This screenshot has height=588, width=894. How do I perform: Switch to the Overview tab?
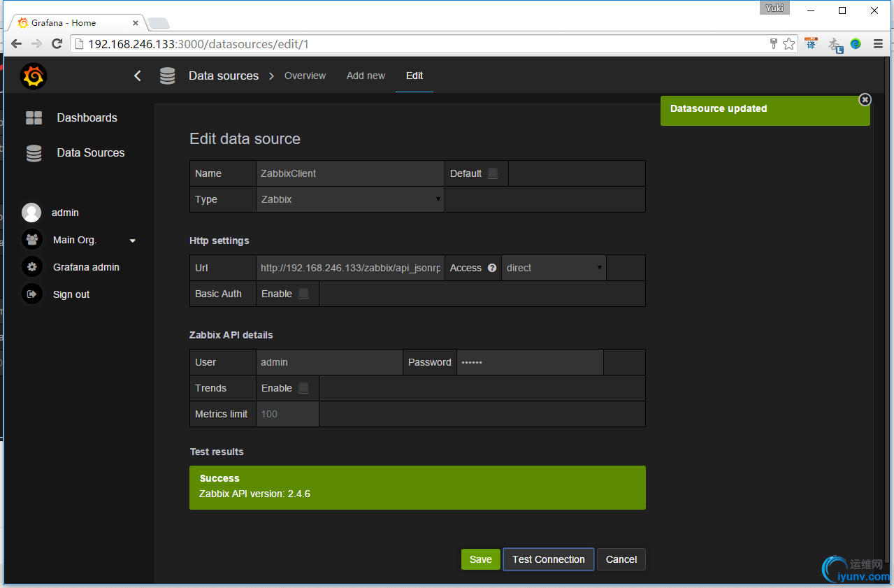[x=305, y=76]
